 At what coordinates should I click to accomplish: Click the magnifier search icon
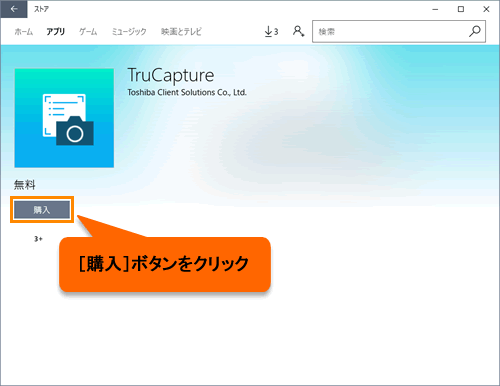point(475,31)
